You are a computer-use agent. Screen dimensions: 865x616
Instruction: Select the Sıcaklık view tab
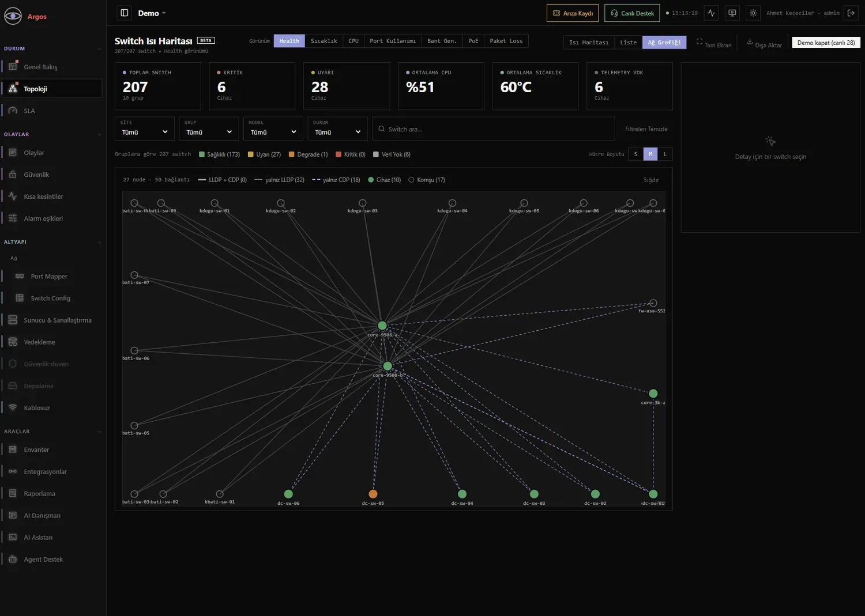[x=324, y=41]
